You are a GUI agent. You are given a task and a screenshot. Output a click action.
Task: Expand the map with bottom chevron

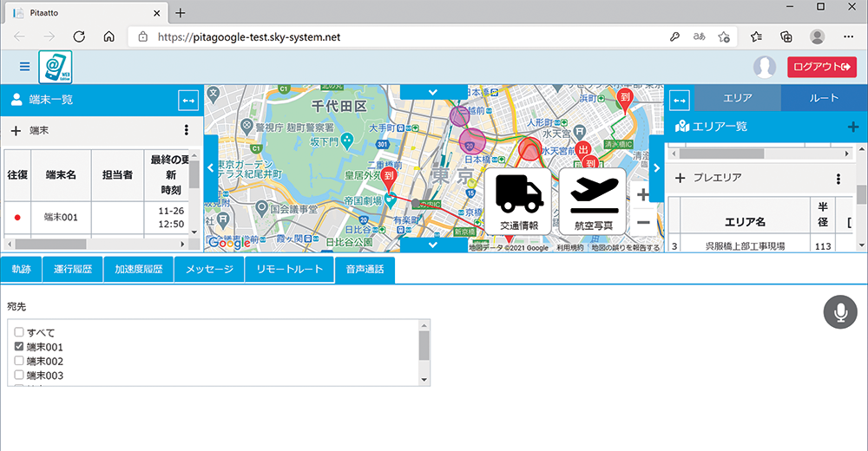click(x=435, y=245)
